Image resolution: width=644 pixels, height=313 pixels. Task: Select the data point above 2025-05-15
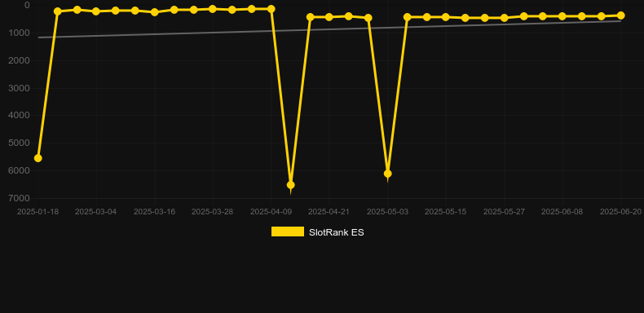coord(446,17)
